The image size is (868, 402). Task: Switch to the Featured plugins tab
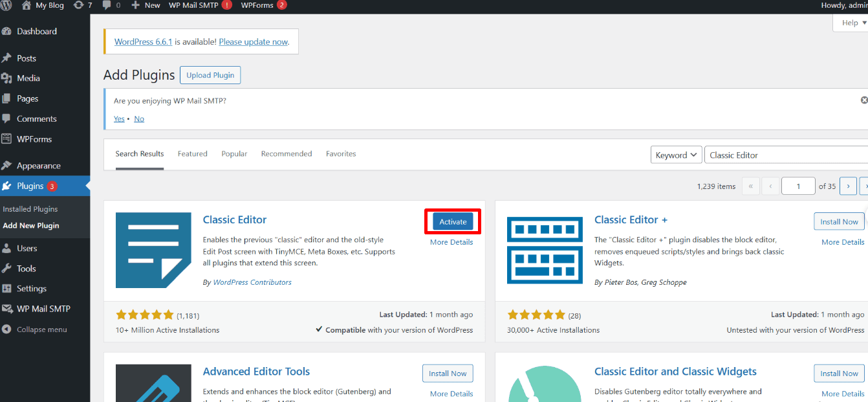click(x=192, y=153)
